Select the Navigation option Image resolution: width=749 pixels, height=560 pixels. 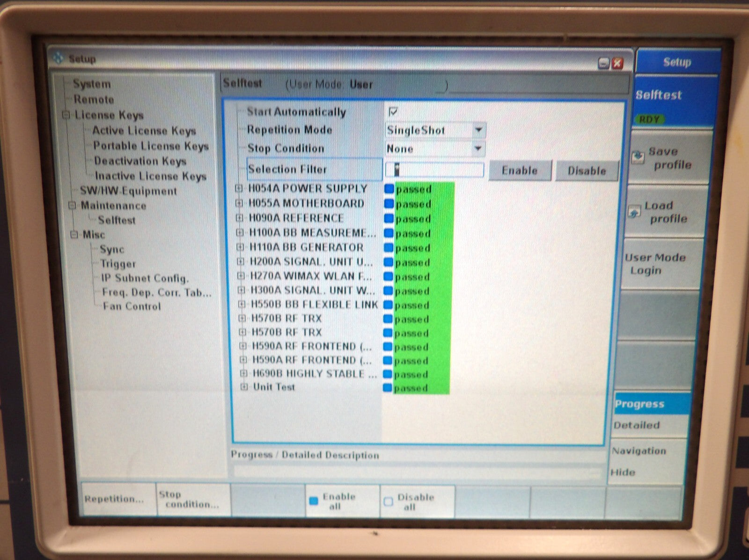click(648, 451)
